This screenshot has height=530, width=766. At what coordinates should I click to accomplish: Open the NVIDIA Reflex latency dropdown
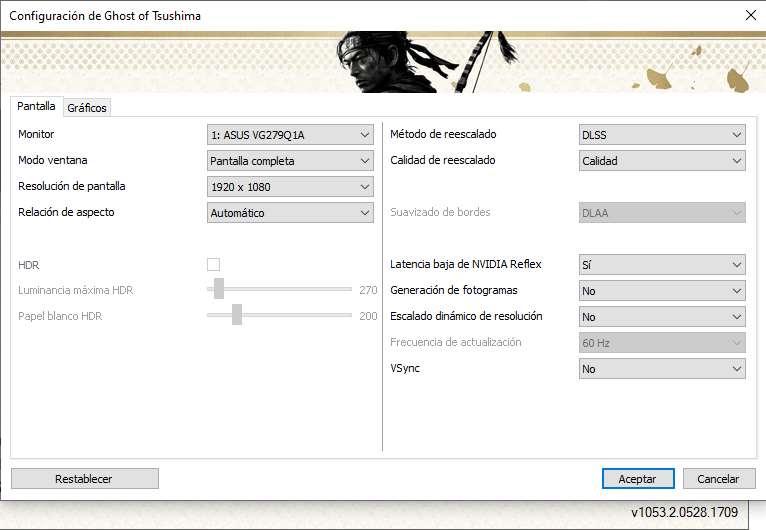(662, 265)
